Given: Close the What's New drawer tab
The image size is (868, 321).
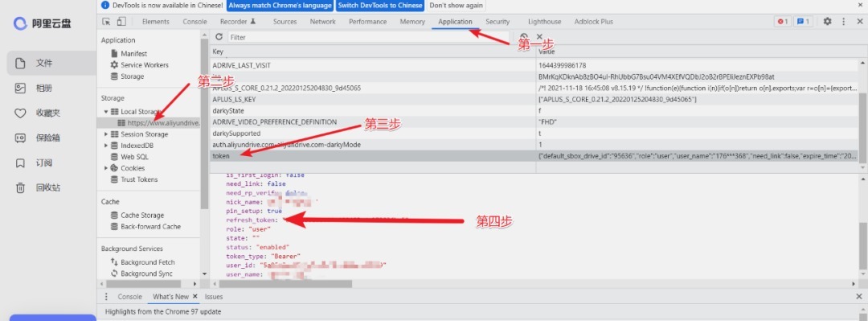Looking at the screenshot, I should [194, 297].
